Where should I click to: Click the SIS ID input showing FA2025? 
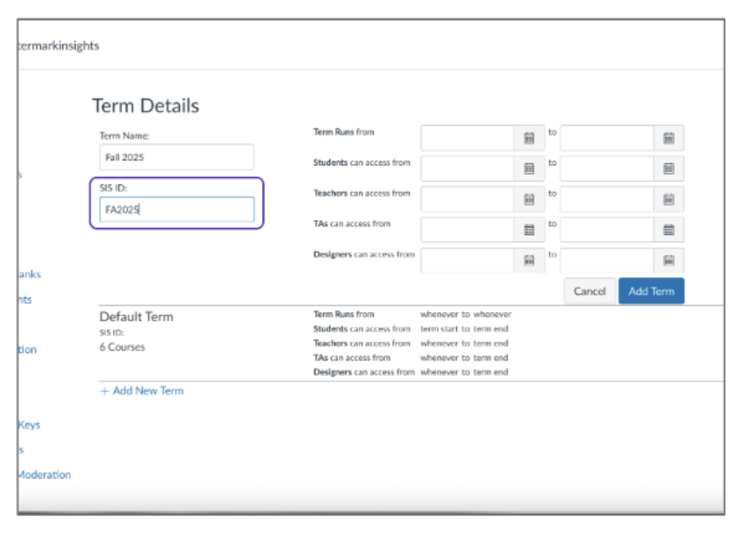pyautogui.click(x=176, y=209)
